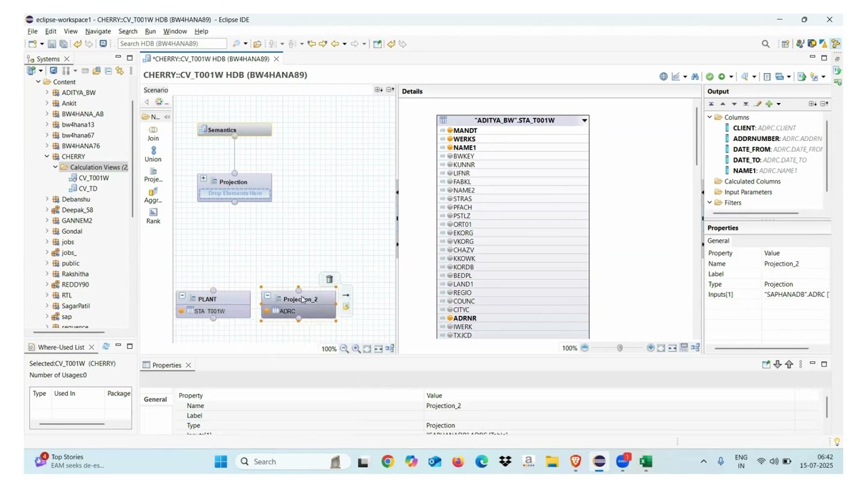This screenshot has height=488, width=868.
Task: Click the green plus in Output toolbar
Action: (769, 104)
